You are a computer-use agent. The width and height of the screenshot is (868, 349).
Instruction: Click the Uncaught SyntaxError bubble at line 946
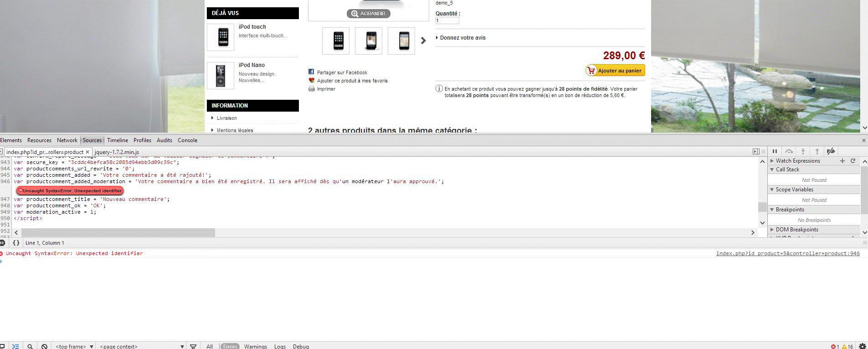(x=70, y=190)
